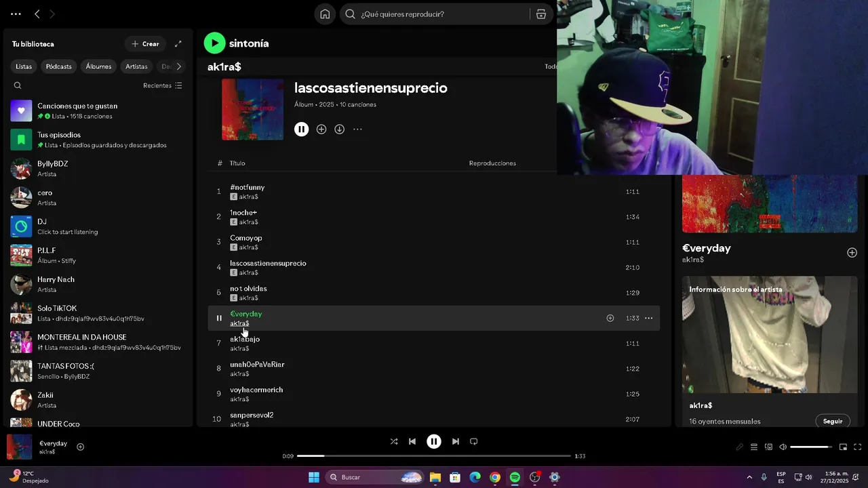Viewport: 868px width, 488px height.
Task: Add €veryday in now playing panel
Action: point(852,253)
